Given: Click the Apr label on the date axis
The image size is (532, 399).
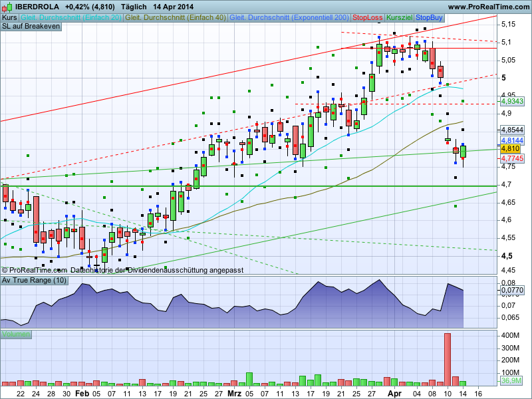Looking at the screenshot, I should click(394, 394).
